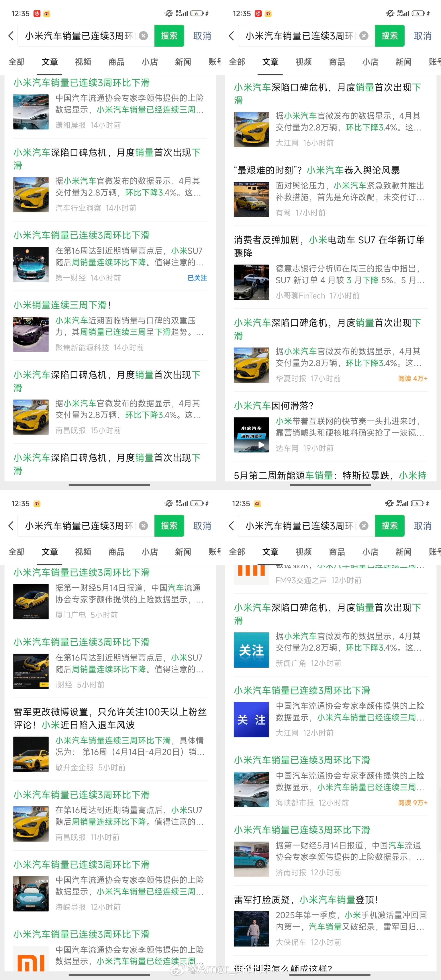
Task: Open the 大江网 12小时前 关注 thumbnail
Action: point(252,720)
